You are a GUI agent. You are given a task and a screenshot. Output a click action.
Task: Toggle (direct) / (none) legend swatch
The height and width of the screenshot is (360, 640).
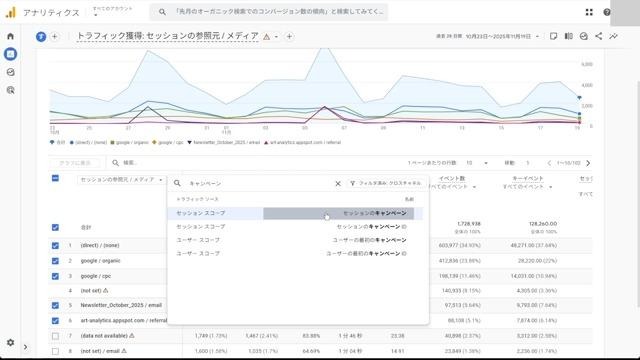coord(72,142)
